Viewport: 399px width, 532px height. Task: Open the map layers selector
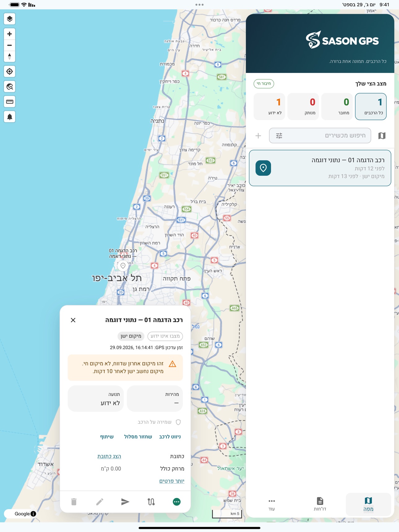point(10,19)
